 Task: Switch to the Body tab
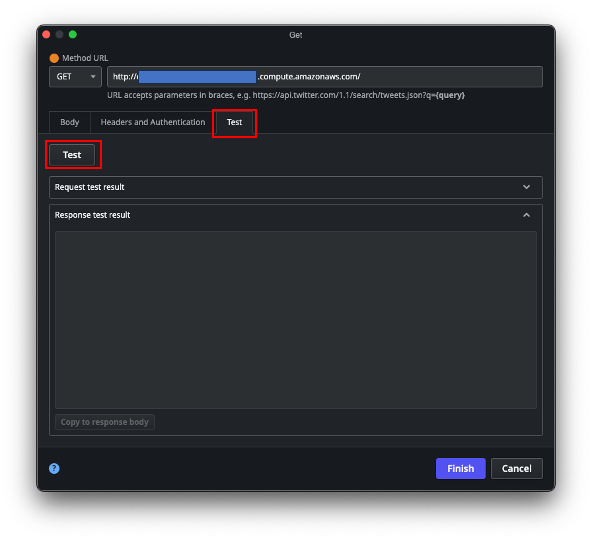click(70, 122)
